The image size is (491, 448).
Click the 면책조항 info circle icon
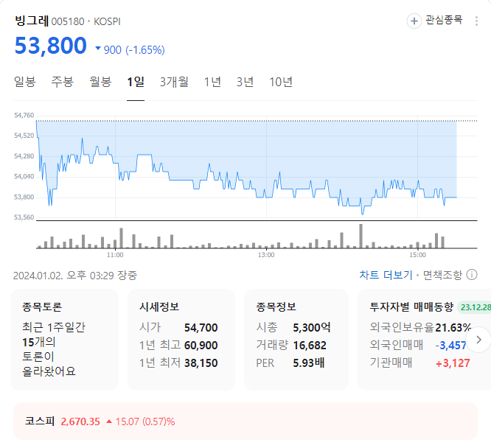pyautogui.click(x=472, y=275)
